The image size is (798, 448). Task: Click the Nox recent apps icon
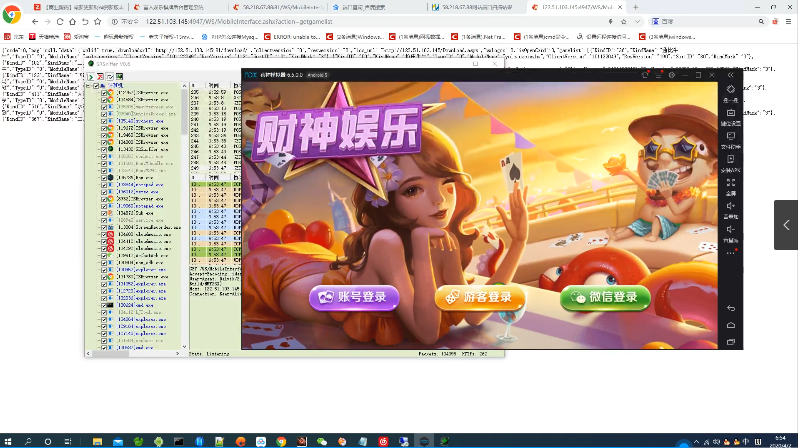[730, 342]
